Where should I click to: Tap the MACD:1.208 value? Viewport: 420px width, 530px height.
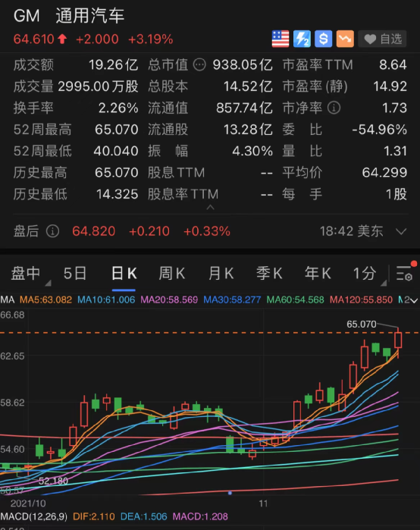pyautogui.click(x=200, y=516)
